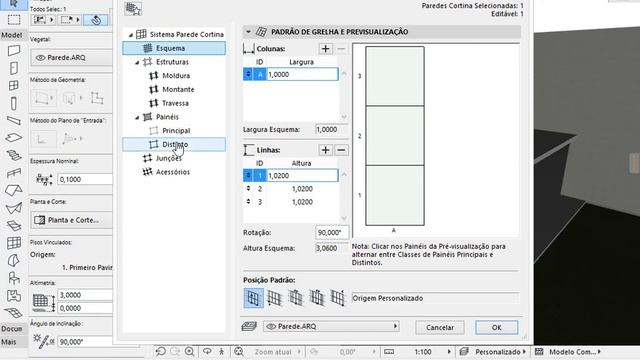Edit row 1 height field 1,0200
This screenshot has height=360, width=640.
pyautogui.click(x=302, y=176)
